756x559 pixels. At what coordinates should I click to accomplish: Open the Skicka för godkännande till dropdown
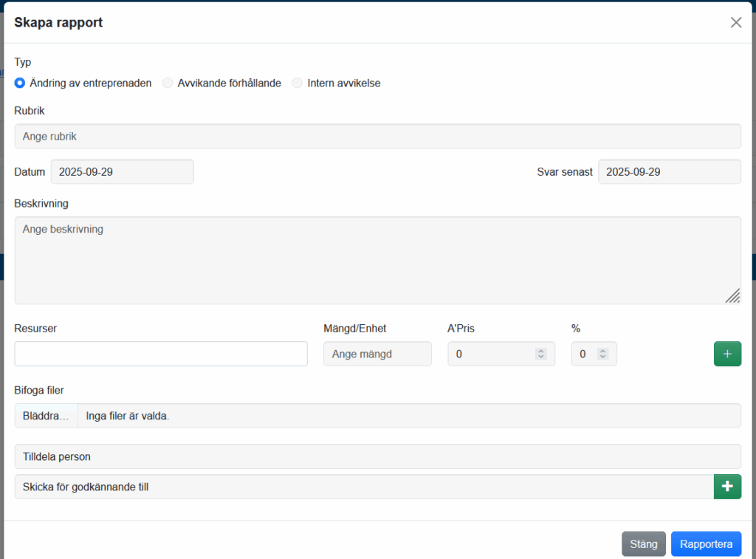click(363, 487)
